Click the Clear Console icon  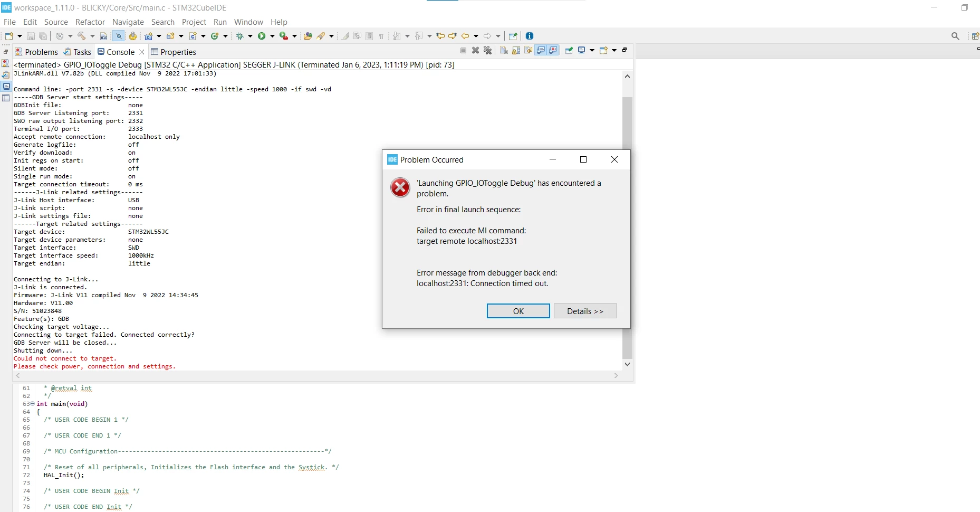click(504, 50)
